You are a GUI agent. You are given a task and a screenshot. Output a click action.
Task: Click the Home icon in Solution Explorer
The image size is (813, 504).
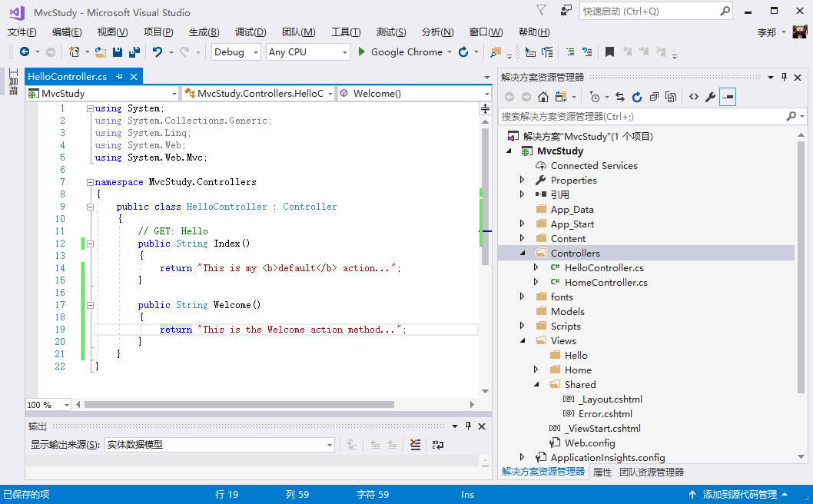click(543, 97)
